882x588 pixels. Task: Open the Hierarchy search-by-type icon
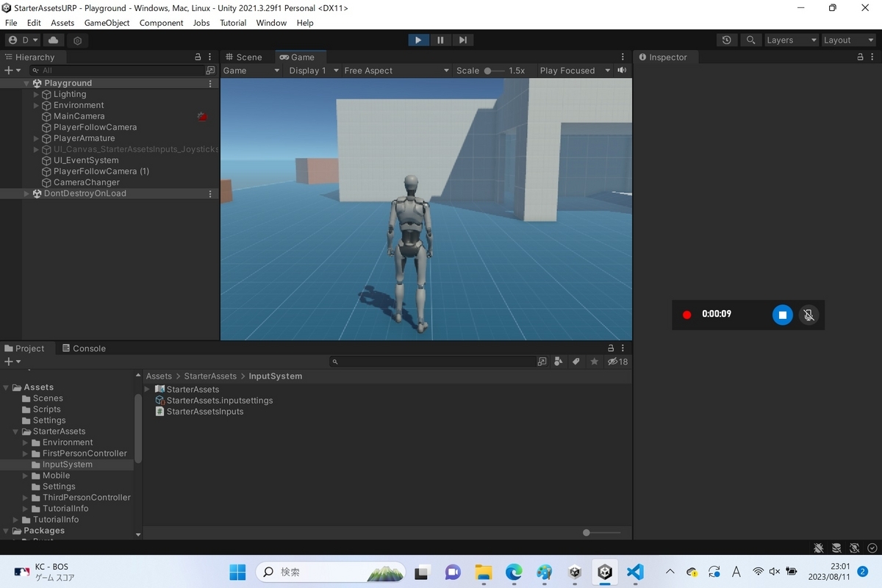tap(211, 71)
